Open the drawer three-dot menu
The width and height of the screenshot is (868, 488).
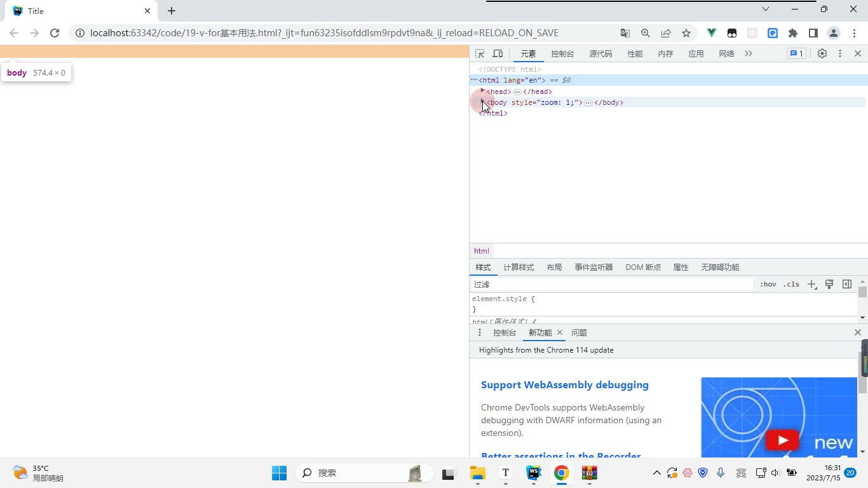tap(480, 333)
